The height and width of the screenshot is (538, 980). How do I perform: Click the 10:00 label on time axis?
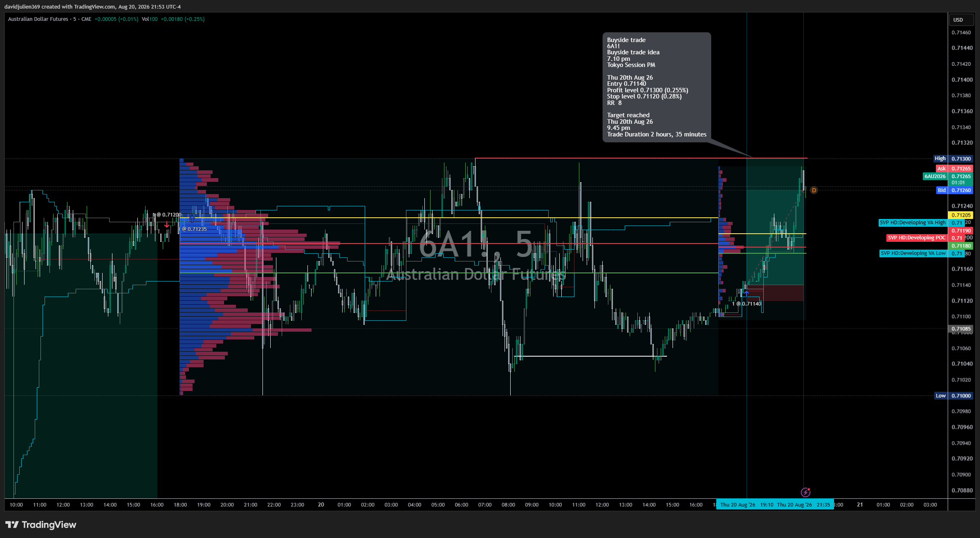[16, 505]
